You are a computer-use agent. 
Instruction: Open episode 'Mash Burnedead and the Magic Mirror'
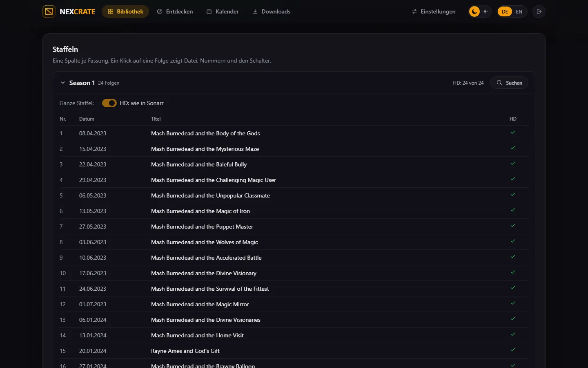pos(200,304)
